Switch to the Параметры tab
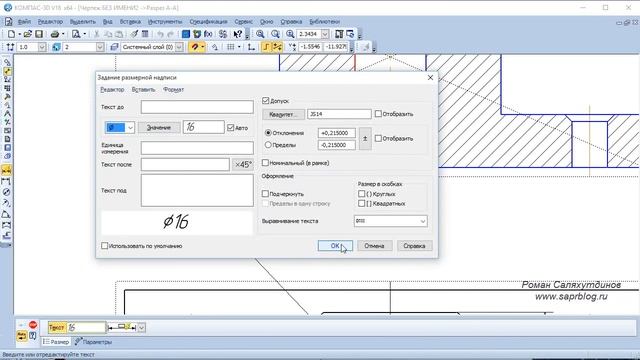 tap(94, 342)
